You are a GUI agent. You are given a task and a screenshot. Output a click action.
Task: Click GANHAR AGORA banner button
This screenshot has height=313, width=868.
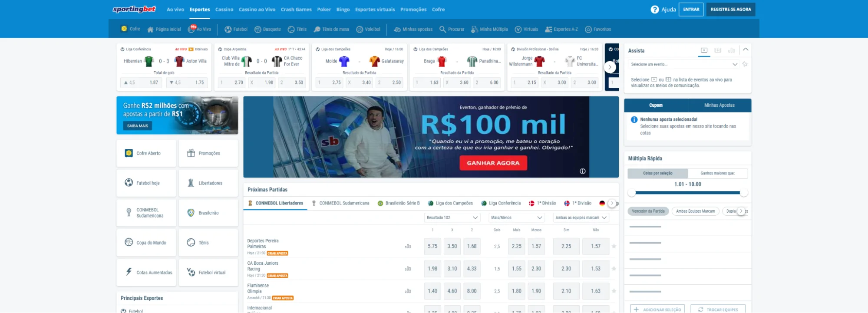point(493,163)
